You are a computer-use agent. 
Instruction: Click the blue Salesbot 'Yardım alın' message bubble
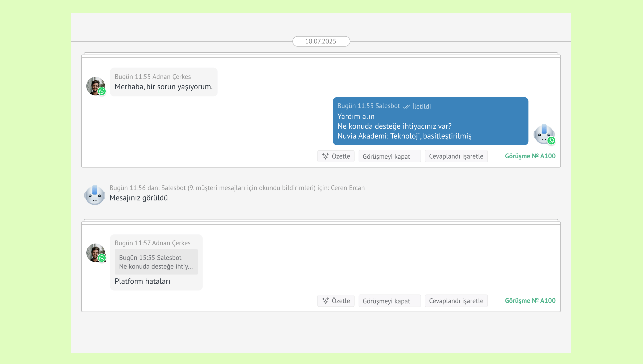point(430,121)
